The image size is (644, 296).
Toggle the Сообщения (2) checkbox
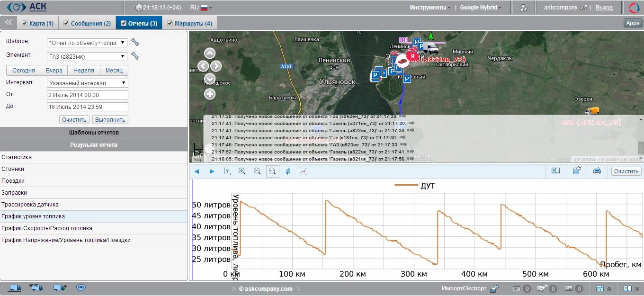pos(66,23)
